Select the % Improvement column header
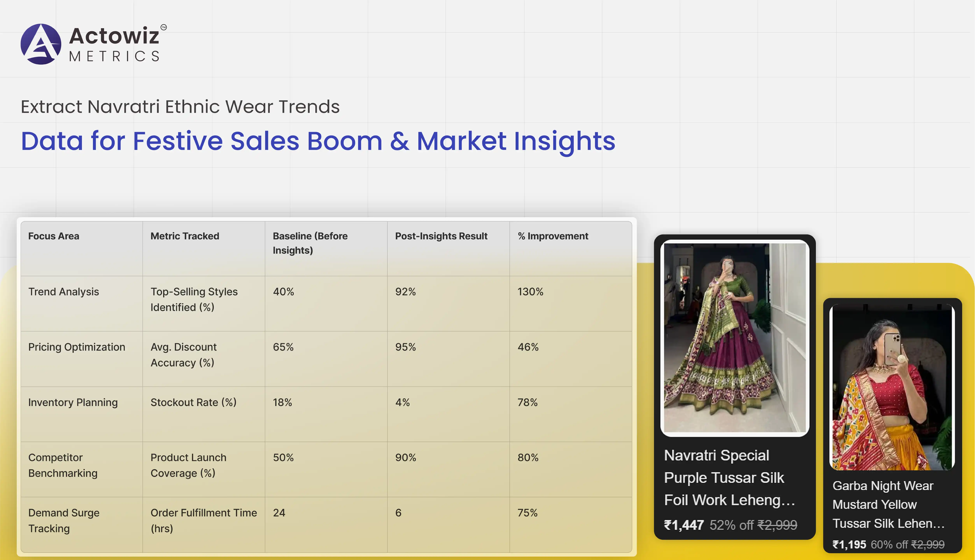Image resolution: width=975 pixels, height=560 pixels. (x=553, y=236)
